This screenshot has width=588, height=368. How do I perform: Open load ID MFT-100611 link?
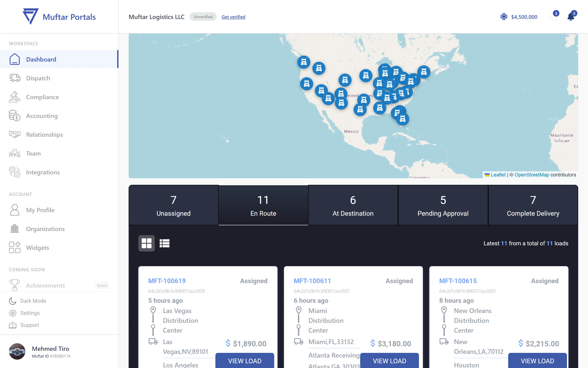coord(312,281)
